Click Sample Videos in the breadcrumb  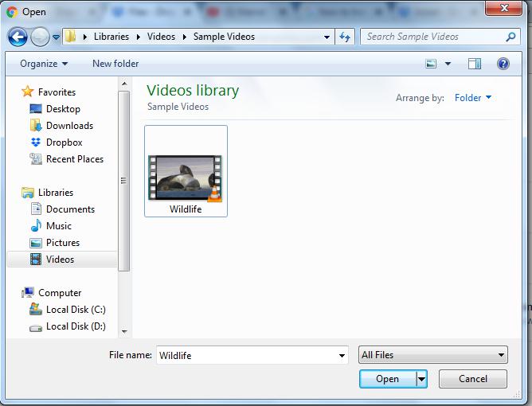tap(224, 37)
